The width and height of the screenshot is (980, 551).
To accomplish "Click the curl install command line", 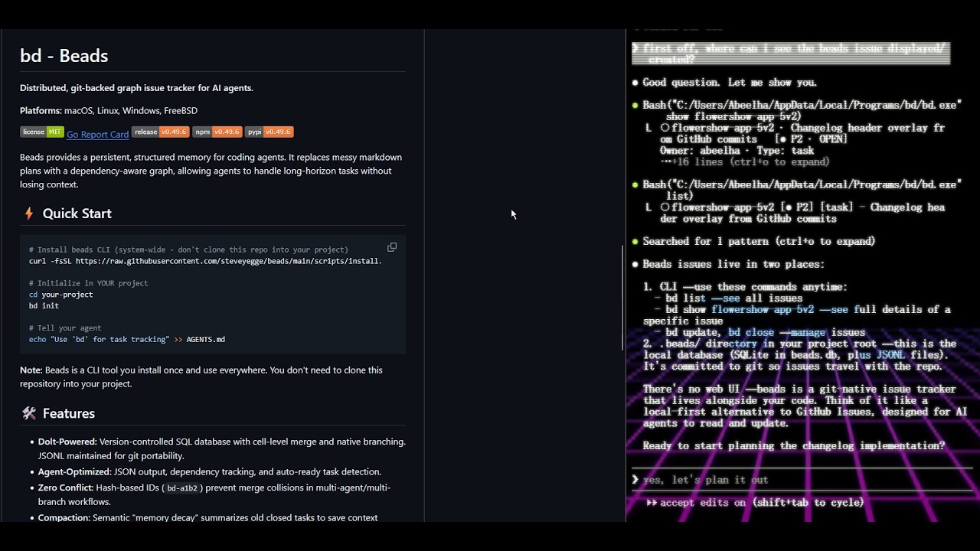I will coord(205,261).
